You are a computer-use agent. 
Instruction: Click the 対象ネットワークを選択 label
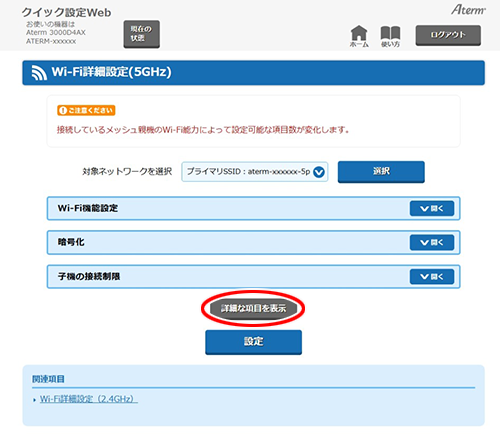coord(127,171)
